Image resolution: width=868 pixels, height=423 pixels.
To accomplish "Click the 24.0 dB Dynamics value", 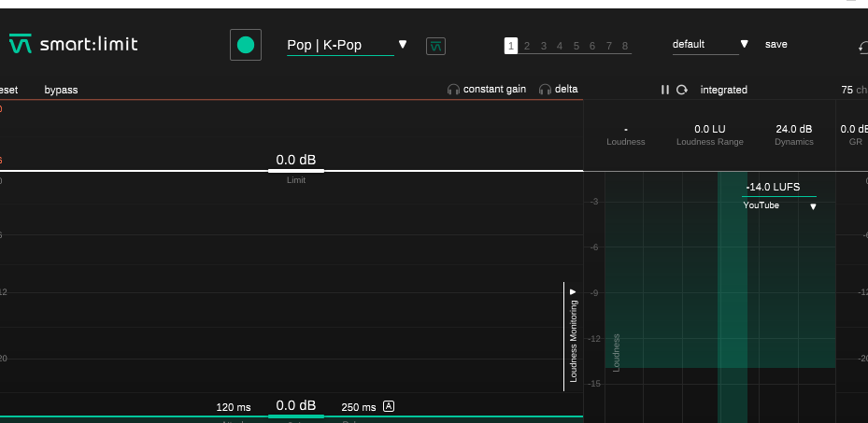I will click(794, 130).
